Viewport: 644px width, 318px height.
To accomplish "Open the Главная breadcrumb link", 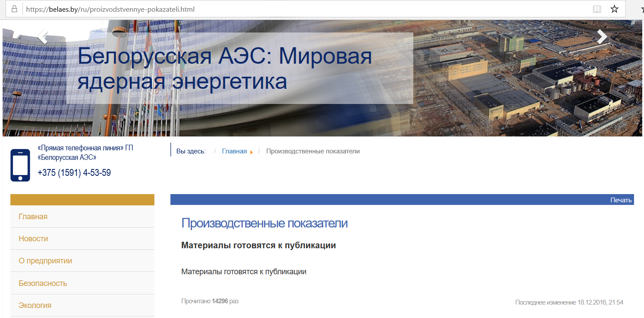I will tap(234, 151).
